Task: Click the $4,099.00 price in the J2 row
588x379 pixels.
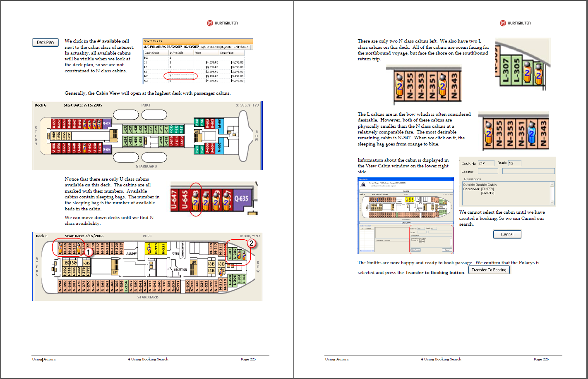Action: tap(212, 62)
